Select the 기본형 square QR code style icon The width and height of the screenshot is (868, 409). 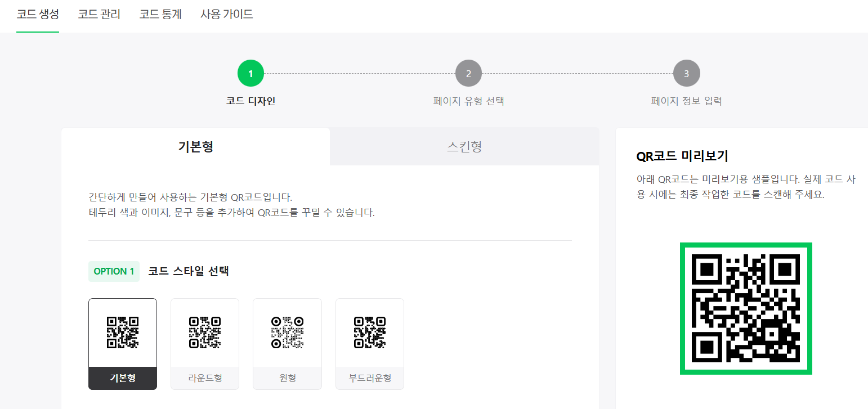[x=122, y=332]
